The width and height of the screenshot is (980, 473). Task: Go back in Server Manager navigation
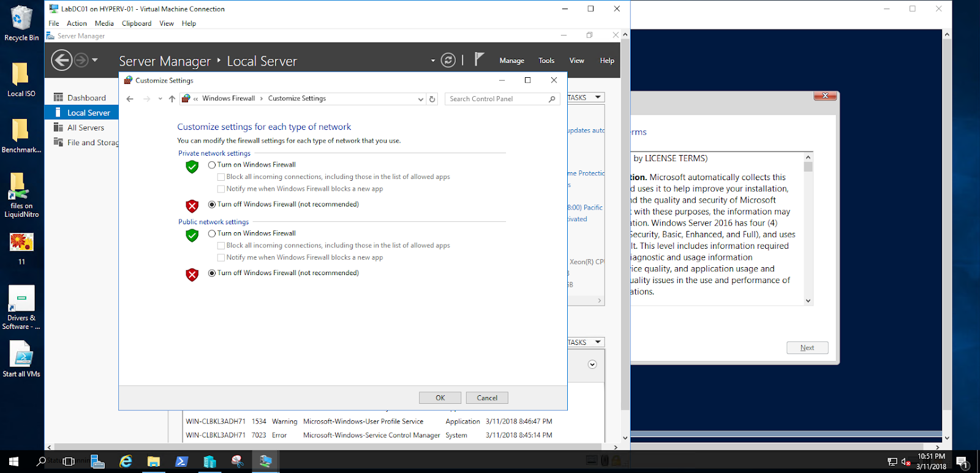pos(61,60)
